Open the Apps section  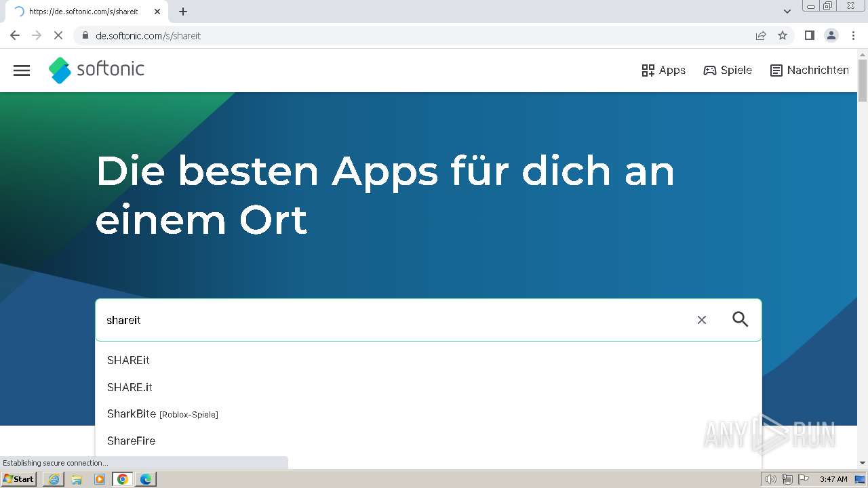(663, 70)
